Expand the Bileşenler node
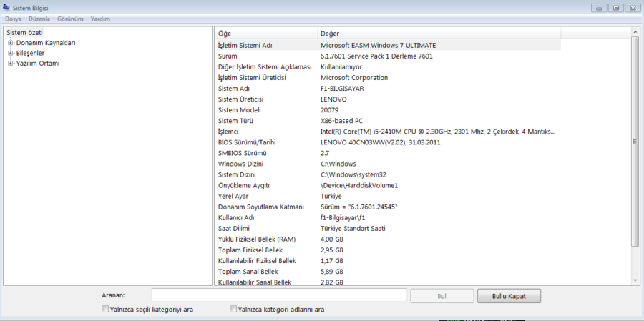Viewport: 644px width, 321px height. tap(11, 53)
